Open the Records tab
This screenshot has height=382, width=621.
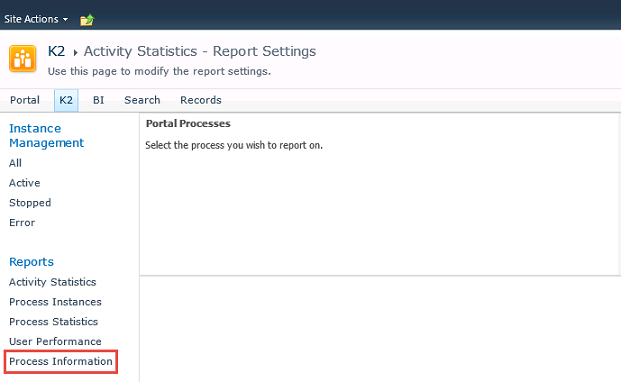pos(201,100)
